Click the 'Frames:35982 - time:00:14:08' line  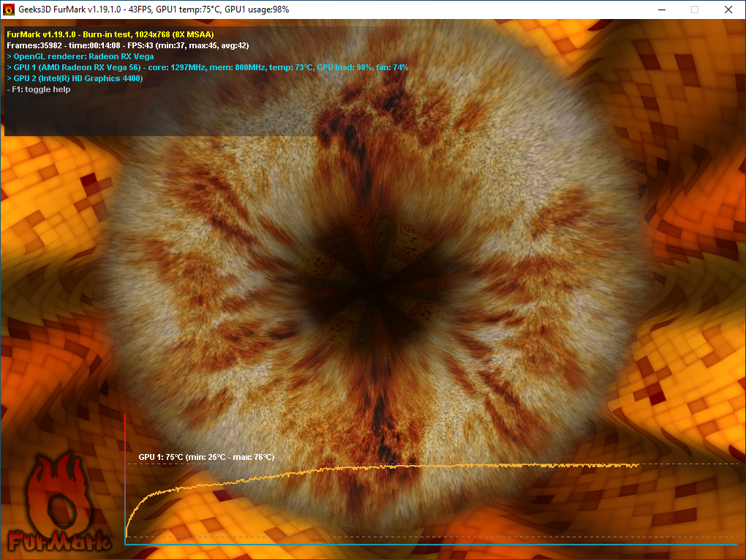click(128, 45)
